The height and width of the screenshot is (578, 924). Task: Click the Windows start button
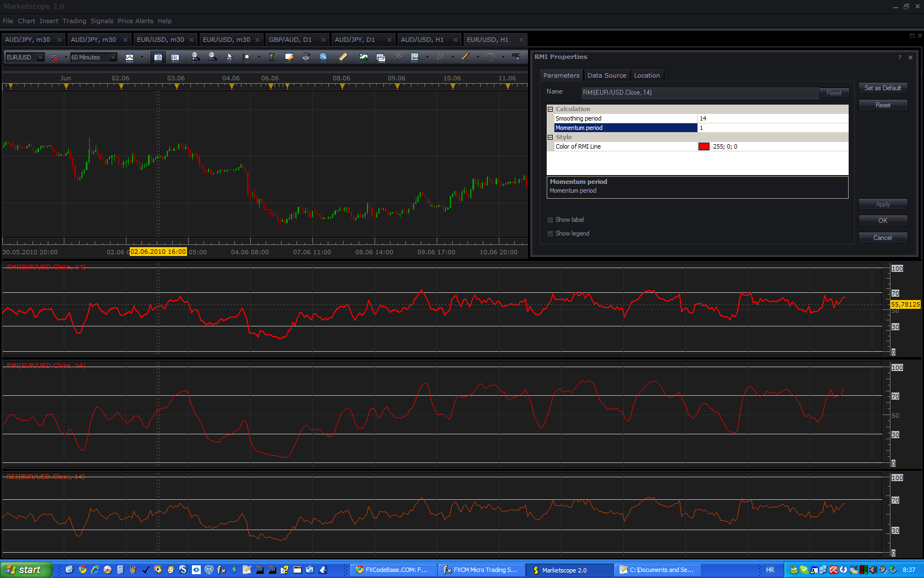pyautogui.click(x=26, y=570)
